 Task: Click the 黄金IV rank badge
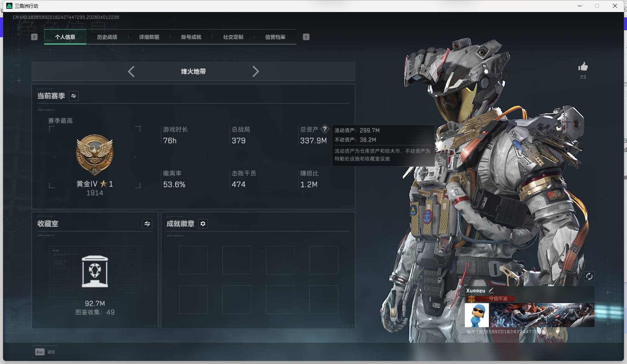(x=94, y=154)
